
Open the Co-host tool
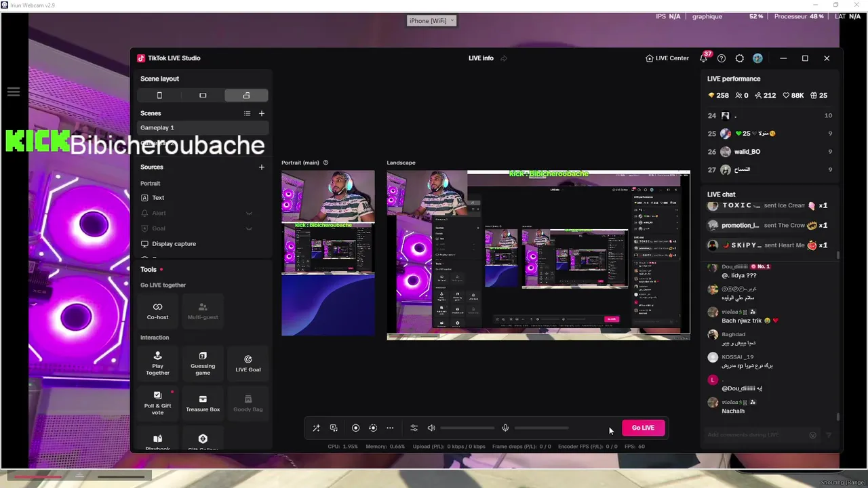[157, 311]
